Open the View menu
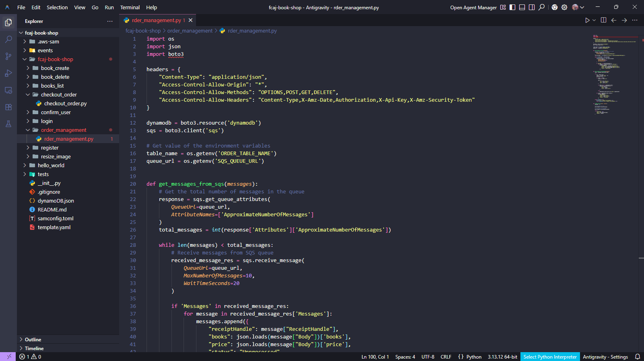644x361 pixels. pos(80,7)
